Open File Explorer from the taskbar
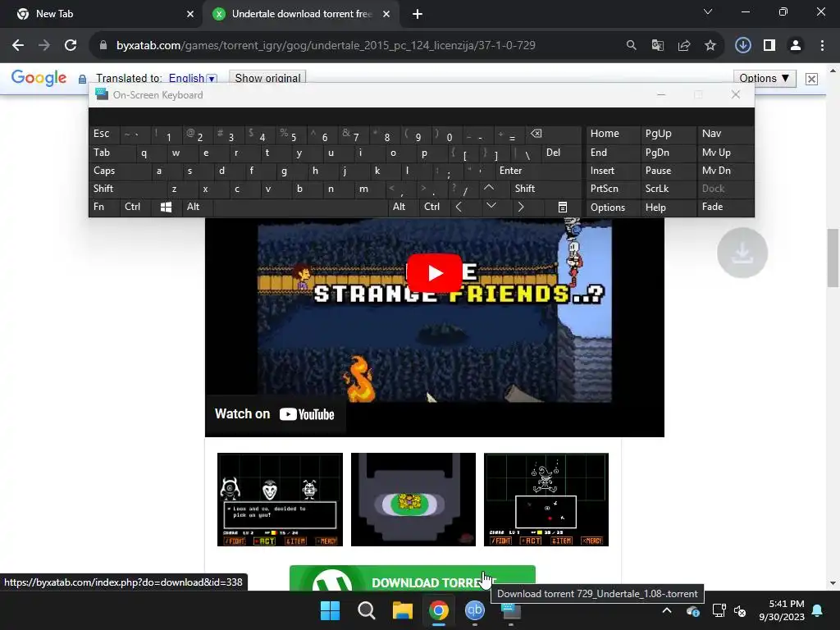This screenshot has width=840, height=630. point(402,610)
